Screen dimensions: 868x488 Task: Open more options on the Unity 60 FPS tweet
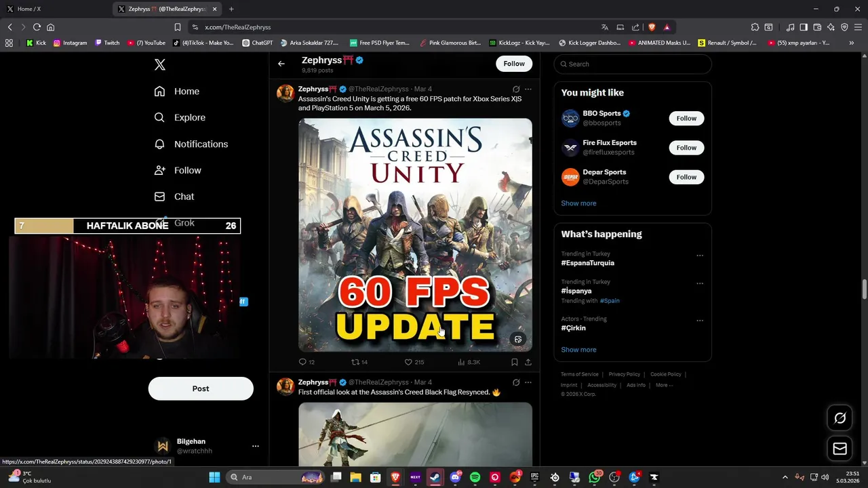[x=528, y=89]
